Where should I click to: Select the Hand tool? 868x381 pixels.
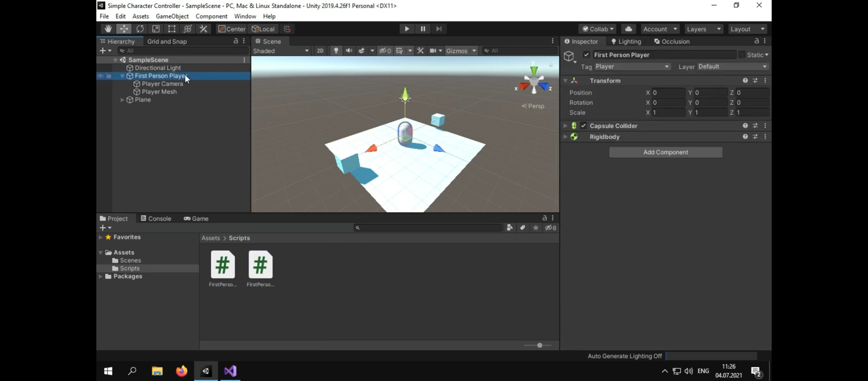point(108,29)
